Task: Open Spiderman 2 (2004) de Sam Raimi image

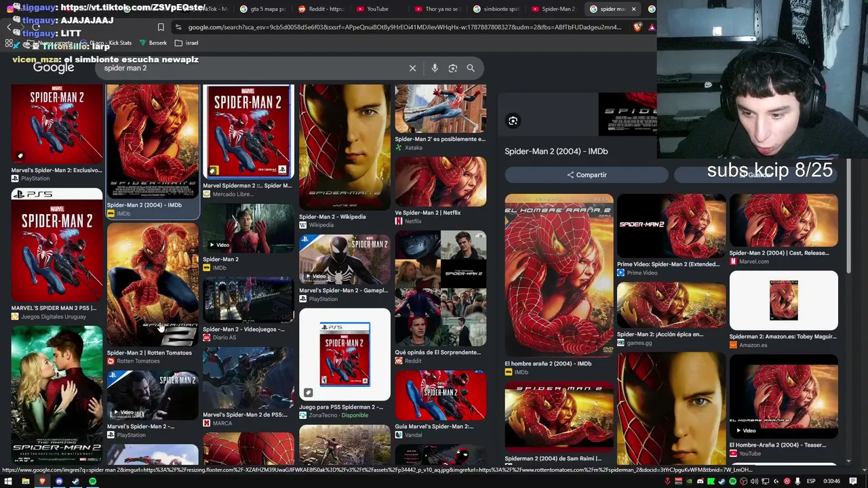Action: [559, 416]
